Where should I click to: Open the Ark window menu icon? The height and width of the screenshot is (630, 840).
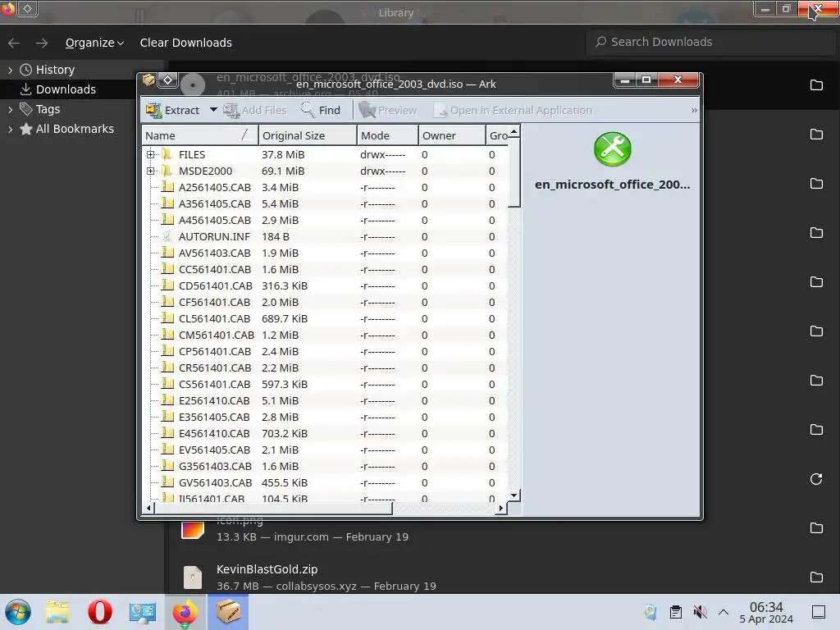click(x=148, y=80)
